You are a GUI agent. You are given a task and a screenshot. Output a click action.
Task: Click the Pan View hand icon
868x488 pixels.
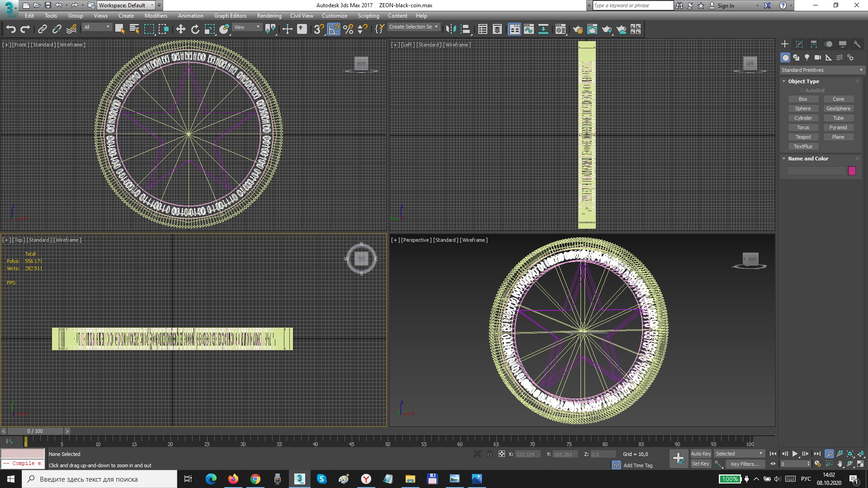(840, 464)
